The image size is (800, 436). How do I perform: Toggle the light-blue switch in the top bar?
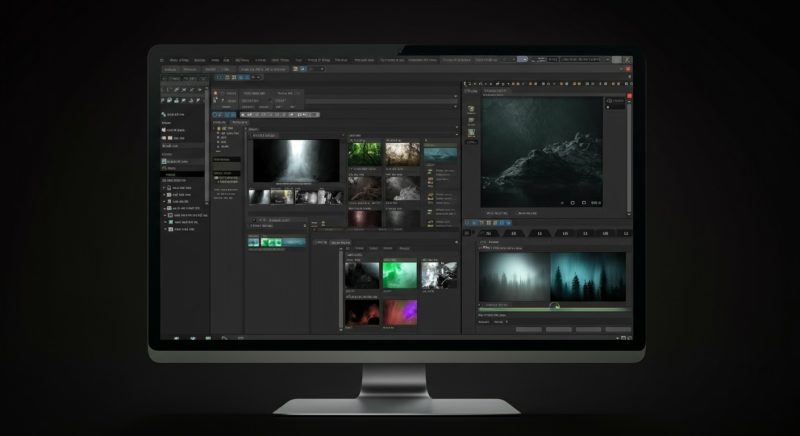[x=522, y=60]
